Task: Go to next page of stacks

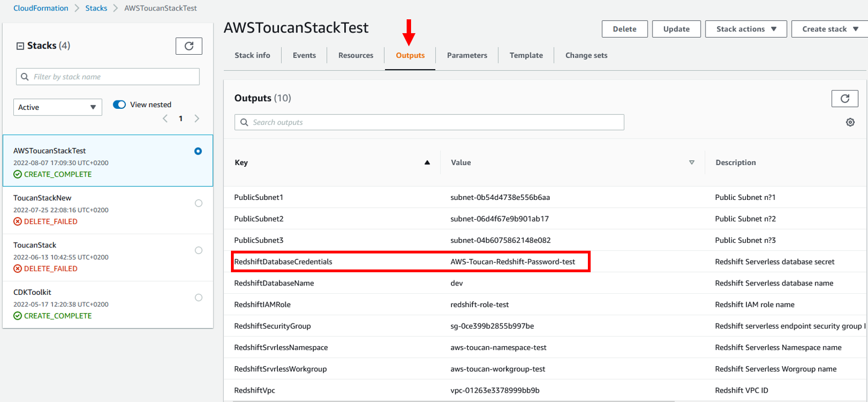Action: point(197,119)
